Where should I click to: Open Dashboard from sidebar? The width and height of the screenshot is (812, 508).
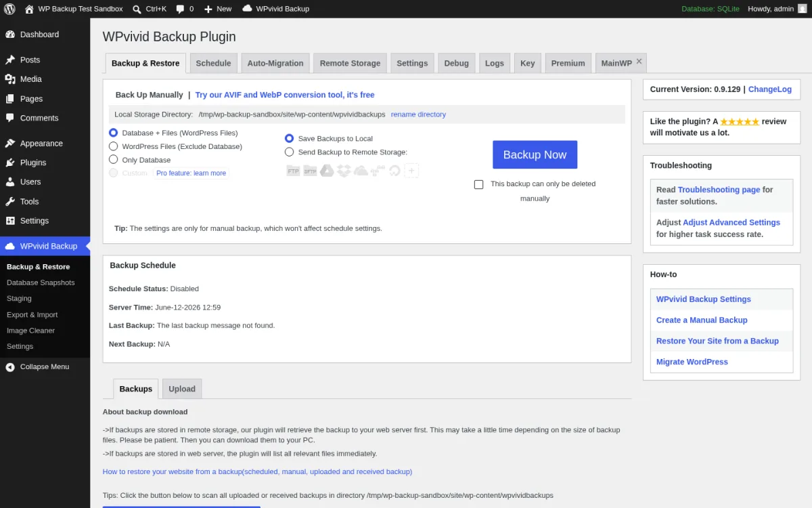tap(45, 35)
